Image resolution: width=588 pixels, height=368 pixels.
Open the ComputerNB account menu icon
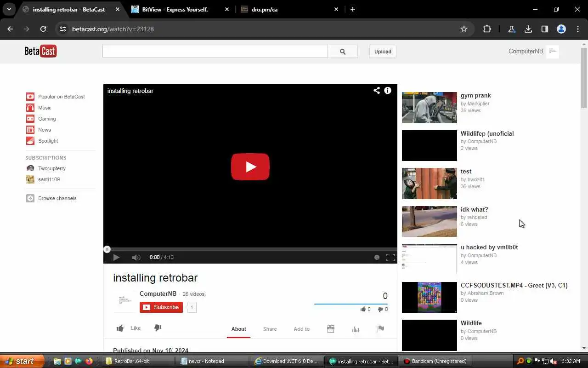tap(553, 51)
